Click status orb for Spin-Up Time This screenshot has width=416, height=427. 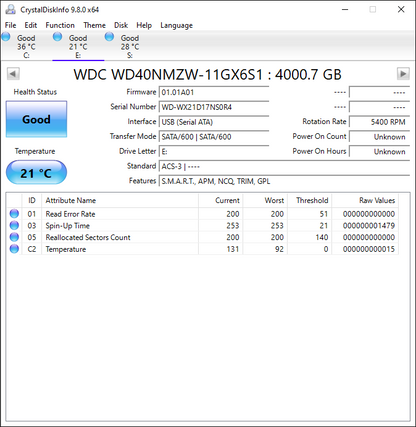14,225
